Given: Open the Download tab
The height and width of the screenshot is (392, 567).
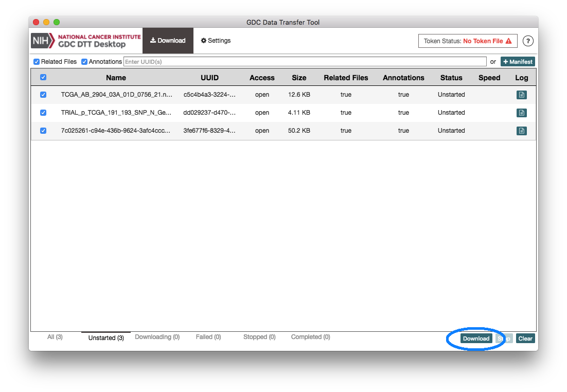Looking at the screenshot, I should coord(168,41).
